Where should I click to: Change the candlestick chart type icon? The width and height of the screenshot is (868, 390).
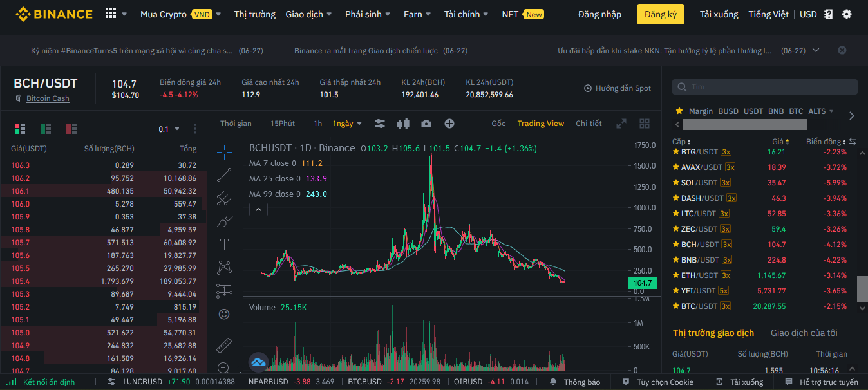tap(403, 124)
